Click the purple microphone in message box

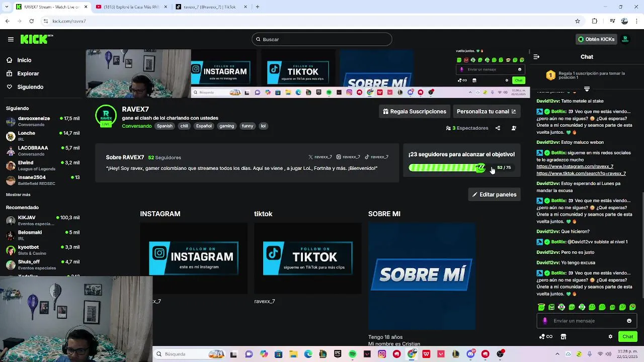click(545, 321)
